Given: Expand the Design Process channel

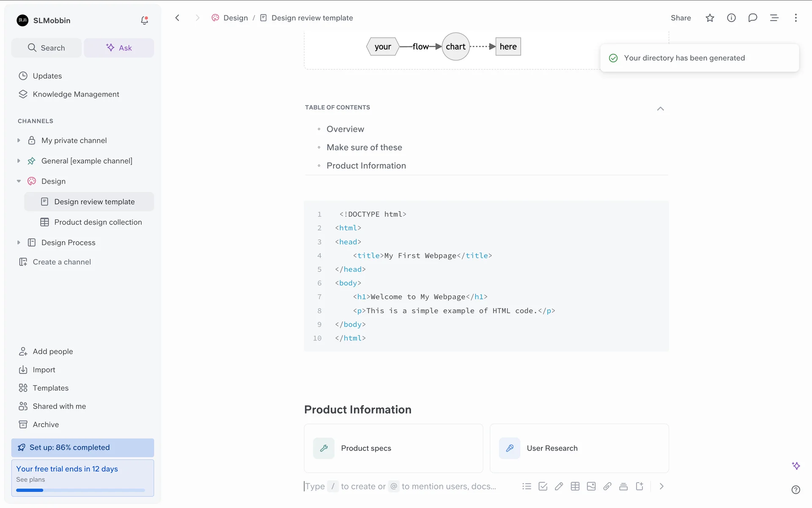Looking at the screenshot, I should point(19,243).
